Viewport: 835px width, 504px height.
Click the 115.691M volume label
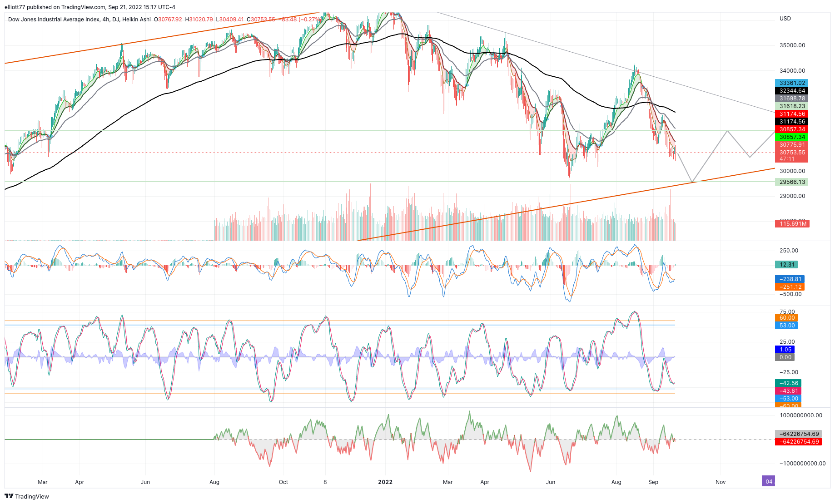[792, 224]
